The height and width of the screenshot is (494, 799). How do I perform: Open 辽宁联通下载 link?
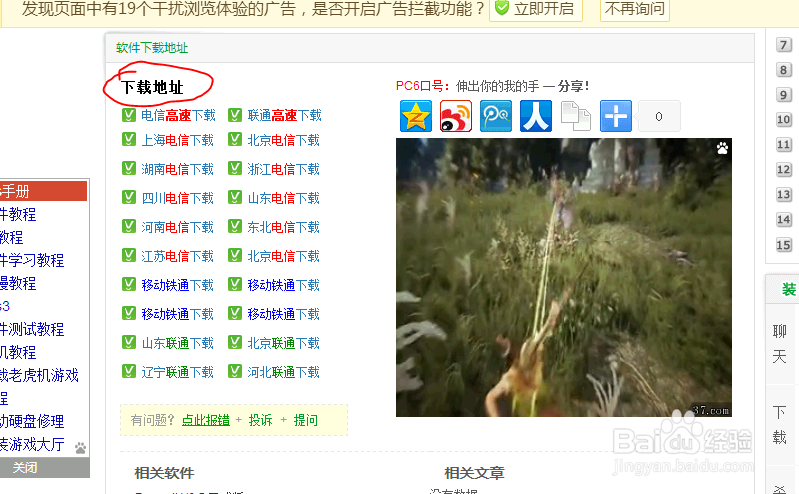click(177, 373)
